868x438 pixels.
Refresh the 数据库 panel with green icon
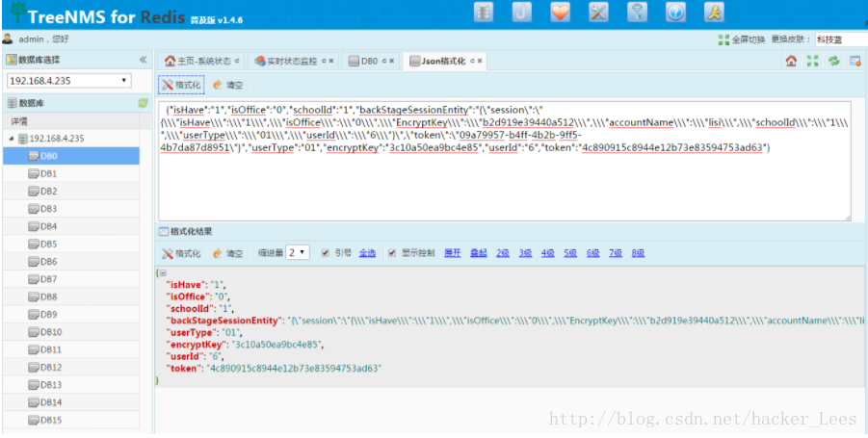pyautogui.click(x=143, y=103)
